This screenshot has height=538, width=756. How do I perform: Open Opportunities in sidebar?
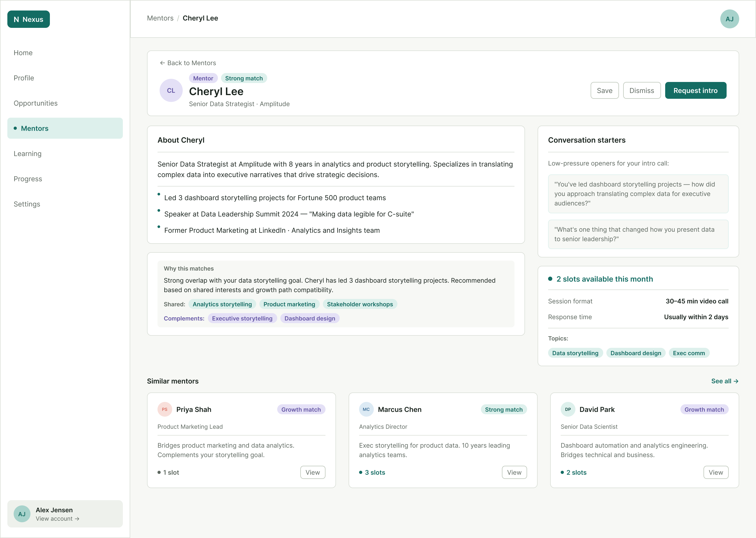(65, 103)
